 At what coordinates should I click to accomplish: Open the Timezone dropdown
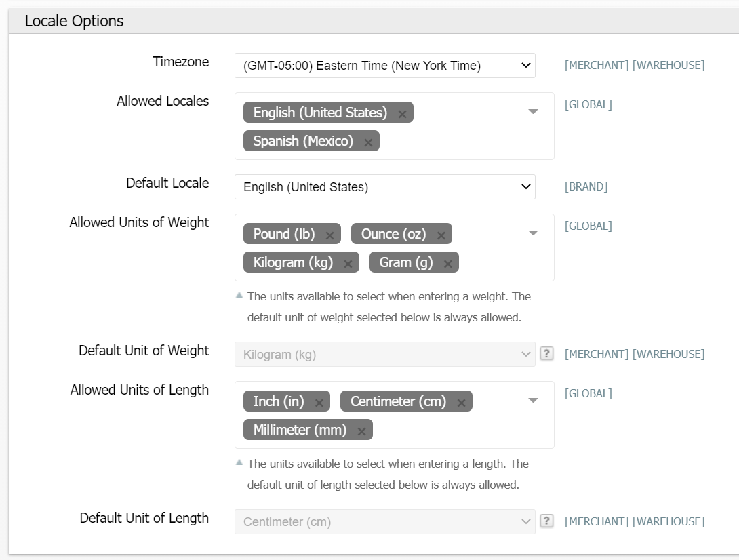coord(384,66)
